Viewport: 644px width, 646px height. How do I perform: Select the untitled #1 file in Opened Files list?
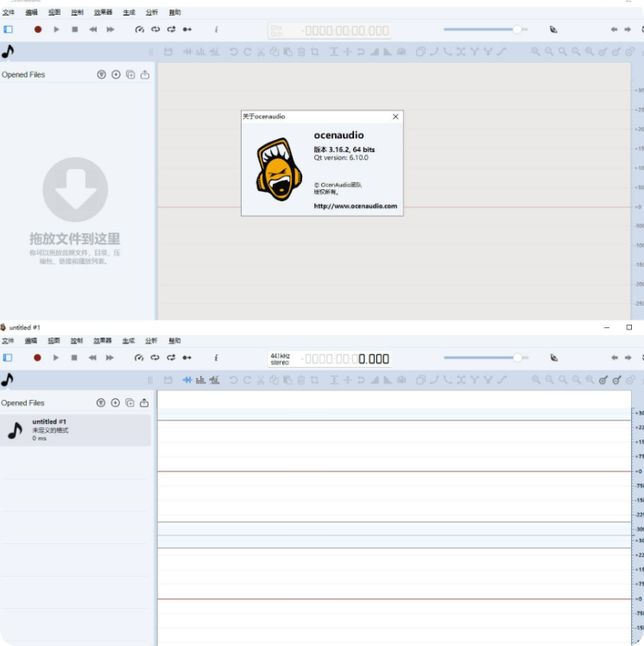(76, 429)
